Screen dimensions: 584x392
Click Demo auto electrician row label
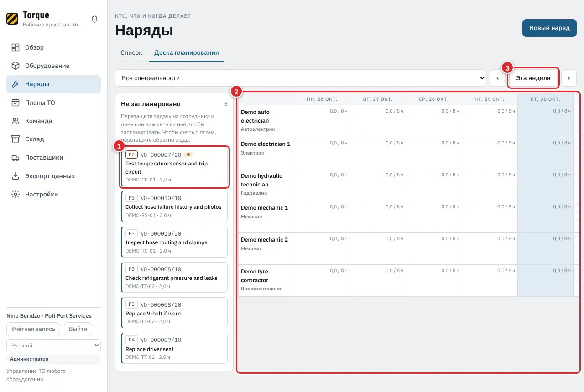pos(266,121)
